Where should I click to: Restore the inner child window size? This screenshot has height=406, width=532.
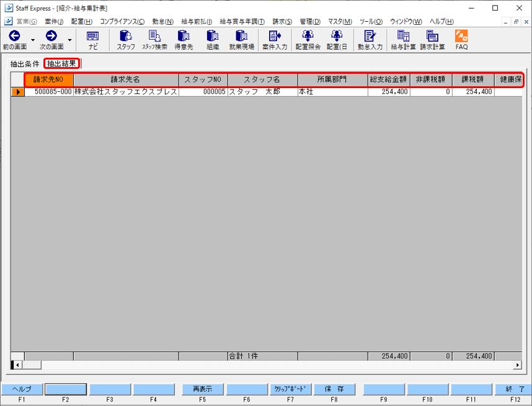516,22
